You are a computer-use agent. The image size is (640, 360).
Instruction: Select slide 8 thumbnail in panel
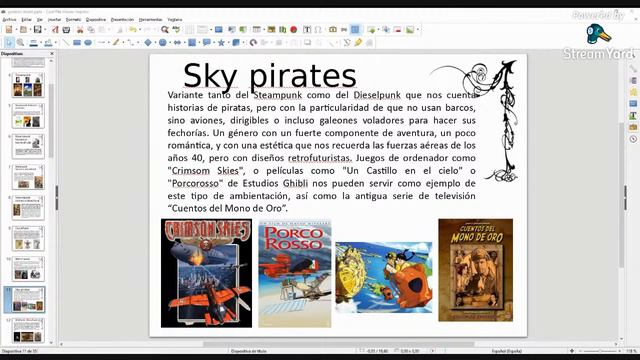pos(28,207)
